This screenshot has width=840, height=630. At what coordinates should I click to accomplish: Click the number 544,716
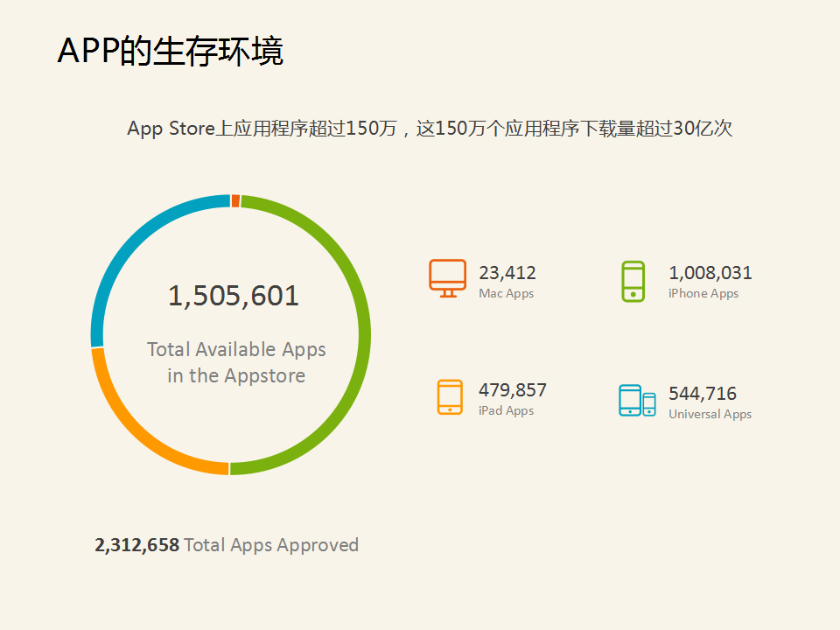pyautogui.click(x=703, y=394)
